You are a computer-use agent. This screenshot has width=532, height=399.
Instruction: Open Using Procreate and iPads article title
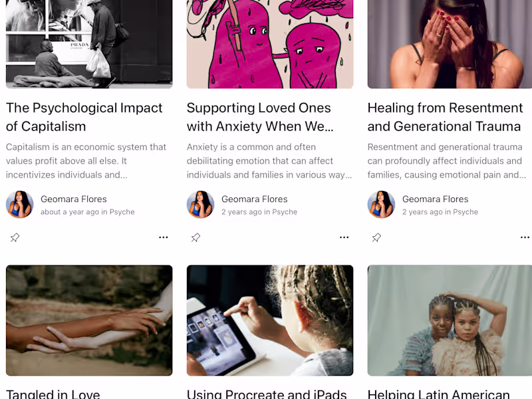(x=267, y=394)
